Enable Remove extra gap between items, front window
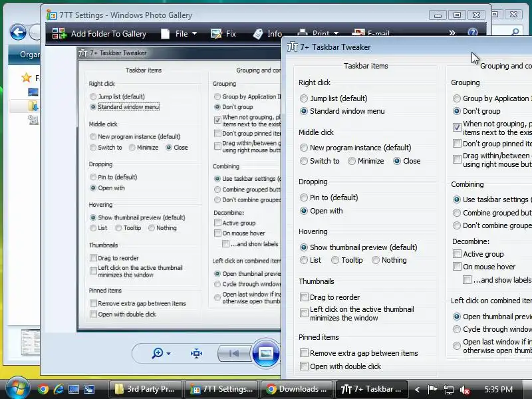The height and width of the screenshot is (399, 532). pos(304,353)
